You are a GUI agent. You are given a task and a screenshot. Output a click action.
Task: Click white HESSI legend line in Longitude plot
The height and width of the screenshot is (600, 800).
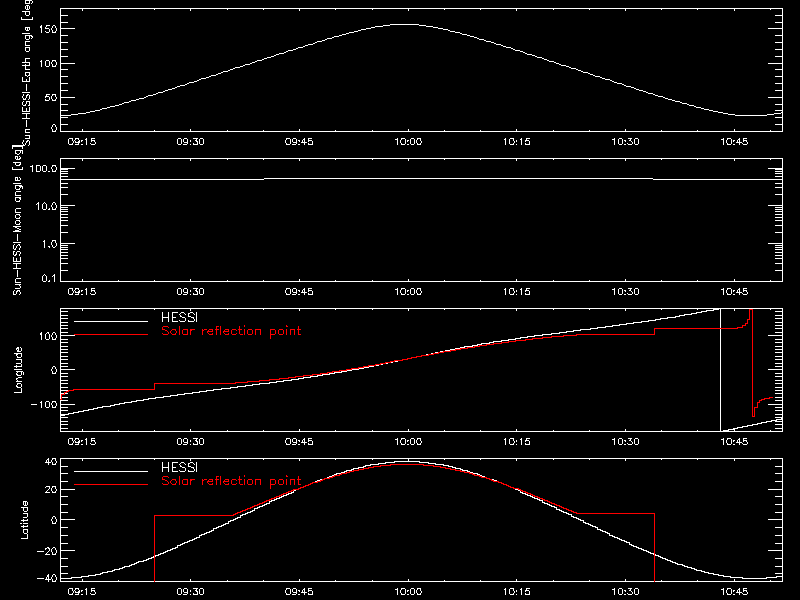pyautogui.click(x=111, y=321)
